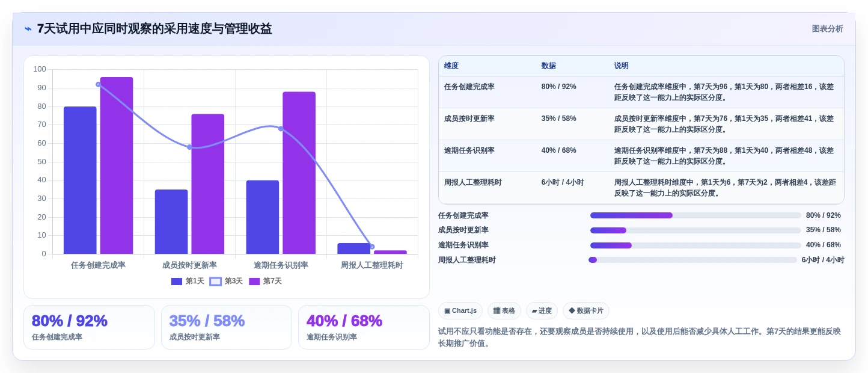This screenshot has height=373, width=868.
Task: Click the 逾期任务识别率 progress bar
Action: pos(695,245)
